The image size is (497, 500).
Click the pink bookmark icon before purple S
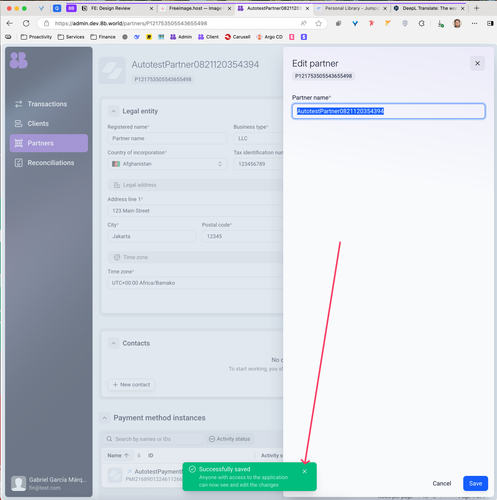point(292,37)
